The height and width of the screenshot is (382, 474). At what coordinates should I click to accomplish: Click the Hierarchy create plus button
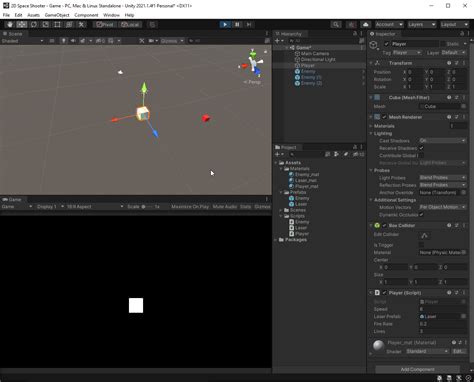pyautogui.click(x=277, y=41)
